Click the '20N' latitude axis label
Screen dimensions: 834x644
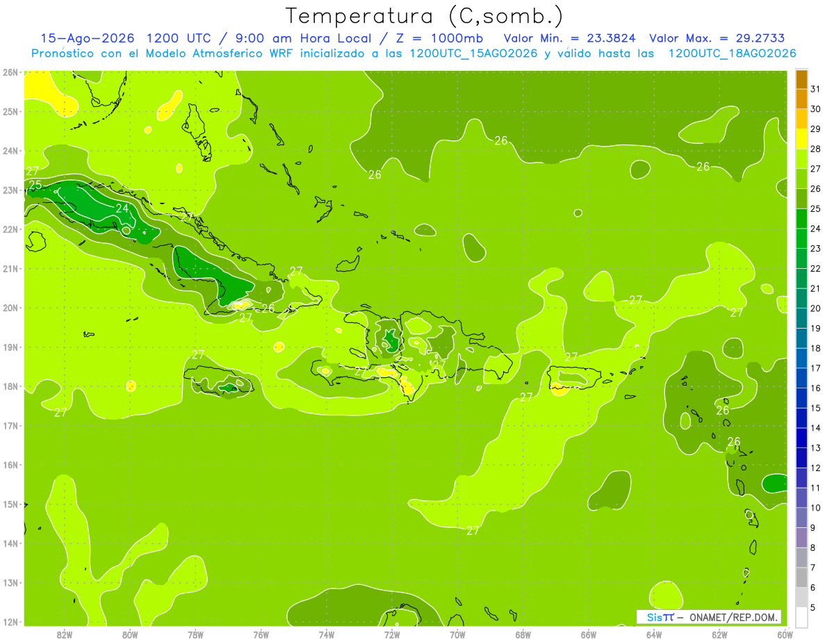click(10, 308)
